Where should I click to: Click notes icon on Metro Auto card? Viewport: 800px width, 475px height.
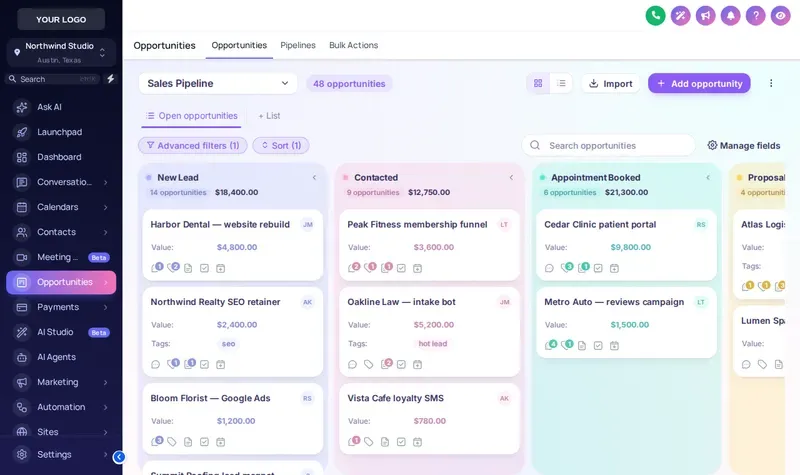582,346
